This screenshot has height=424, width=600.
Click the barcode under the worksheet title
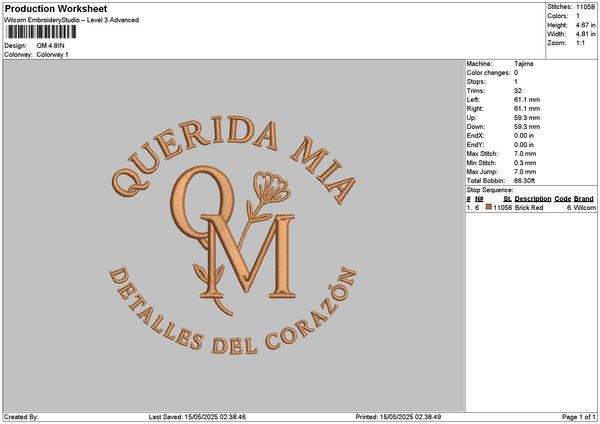click(x=40, y=32)
